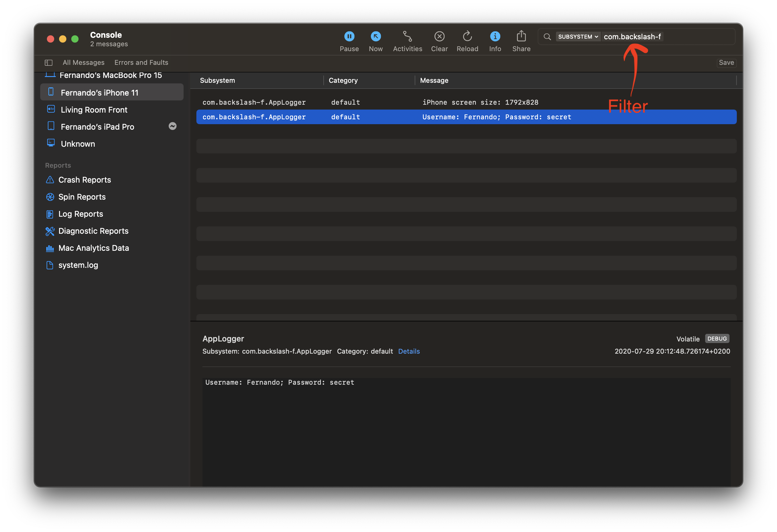Click Save button for log output

pos(726,62)
